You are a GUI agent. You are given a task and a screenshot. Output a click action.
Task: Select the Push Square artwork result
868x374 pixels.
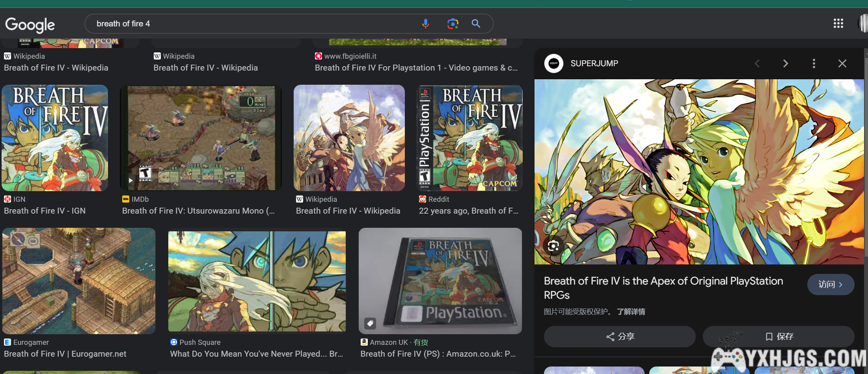[x=257, y=281]
